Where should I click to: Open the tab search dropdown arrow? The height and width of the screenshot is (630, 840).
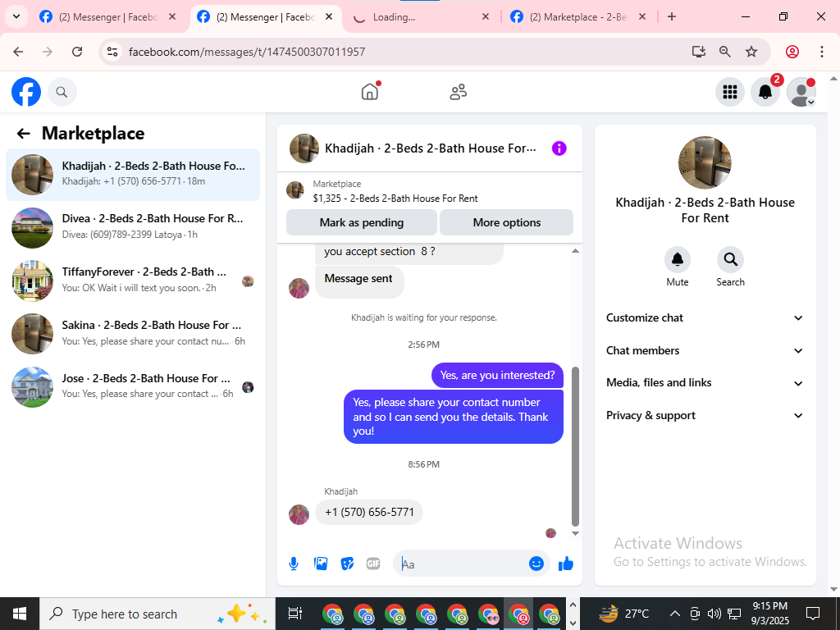16,16
